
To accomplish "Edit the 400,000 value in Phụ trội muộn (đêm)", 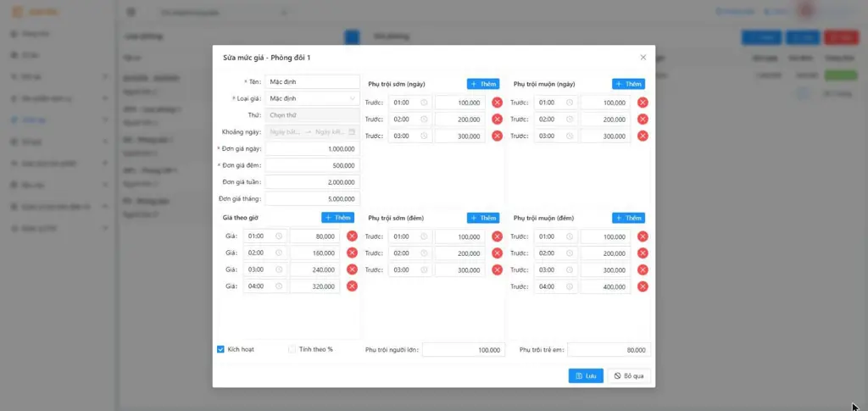I will (x=605, y=286).
